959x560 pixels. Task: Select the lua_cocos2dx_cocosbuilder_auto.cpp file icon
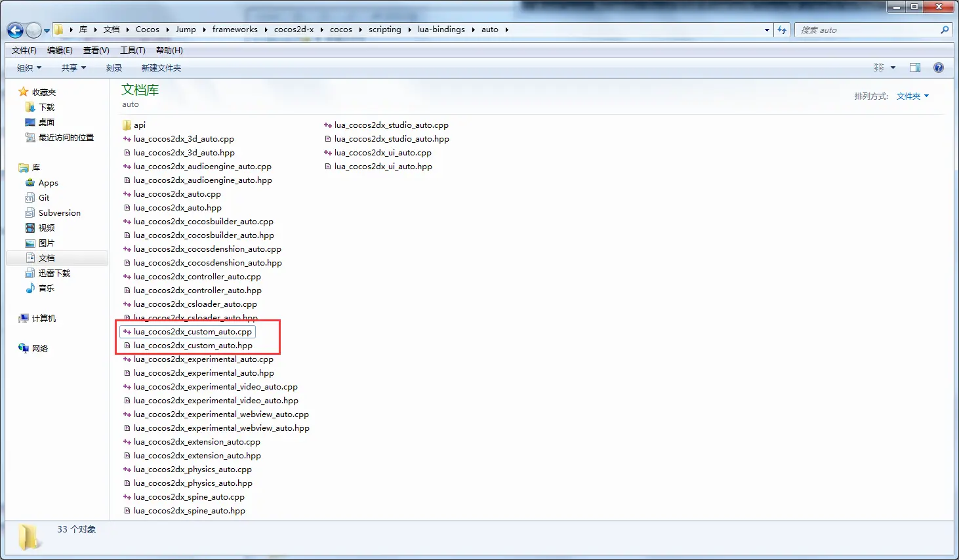point(127,222)
